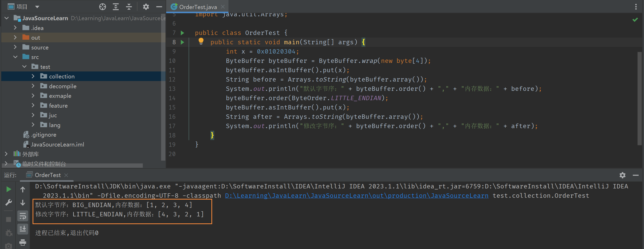Collapse the src folder
Screen dimensions: 644x249
coord(15,57)
